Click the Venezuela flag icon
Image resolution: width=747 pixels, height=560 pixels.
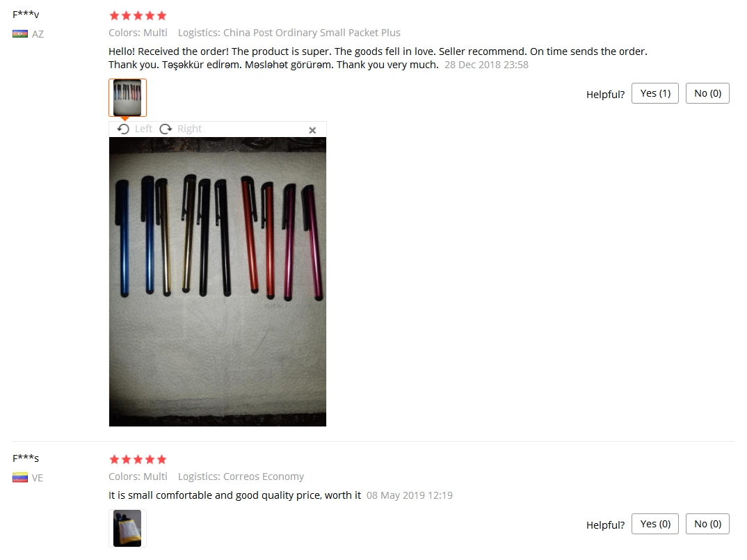click(x=20, y=477)
